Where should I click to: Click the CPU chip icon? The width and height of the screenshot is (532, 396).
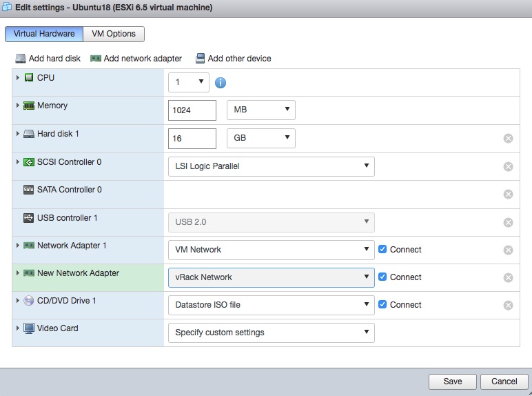29,77
